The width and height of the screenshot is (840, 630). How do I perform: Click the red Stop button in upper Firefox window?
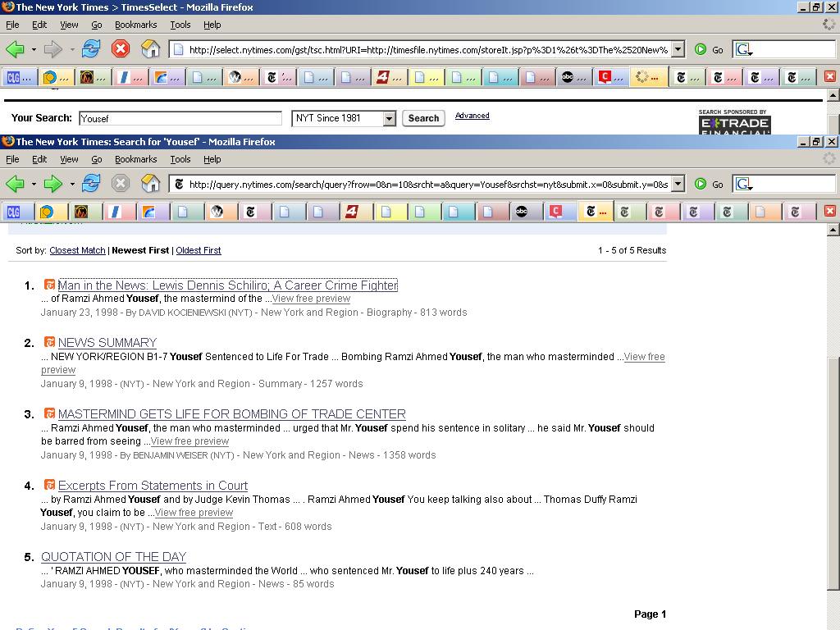pyautogui.click(x=121, y=49)
